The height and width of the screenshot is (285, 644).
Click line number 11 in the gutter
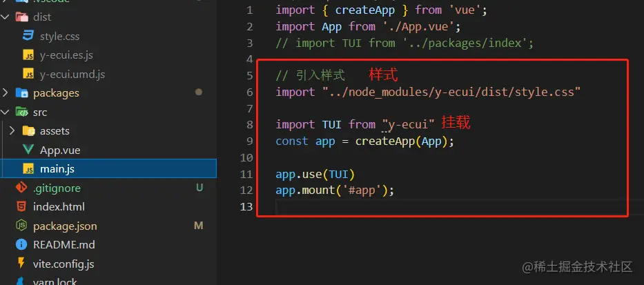(x=246, y=174)
